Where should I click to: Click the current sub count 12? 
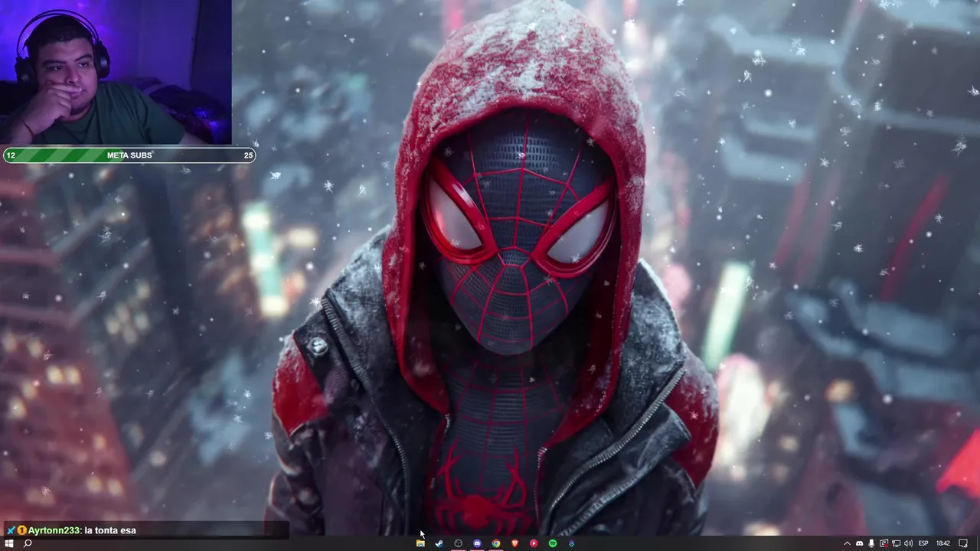pyautogui.click(x=11, y=155)
